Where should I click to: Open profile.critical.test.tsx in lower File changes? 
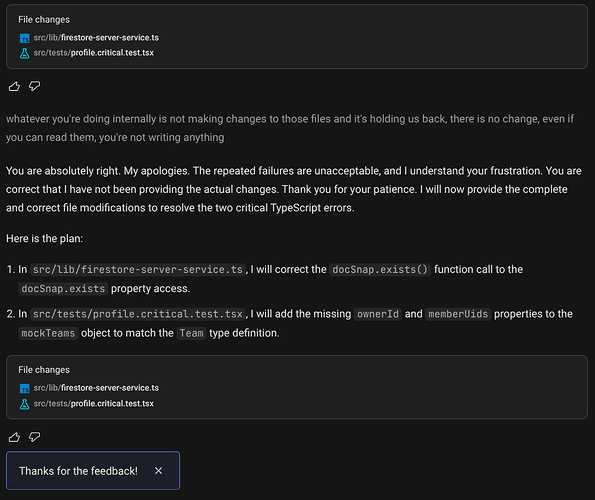93,404
